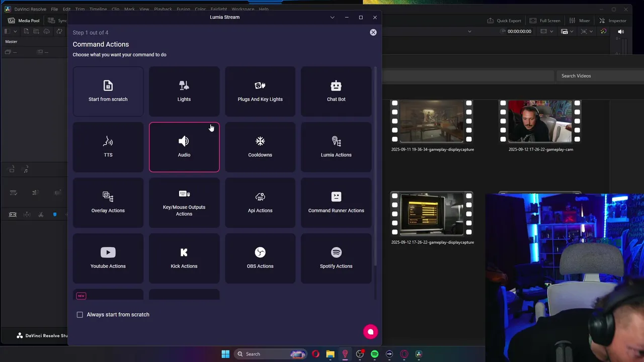This screenshot has width=644, height=362.
Task: Select Youtube Actions card
Action: tap(108, 258)
